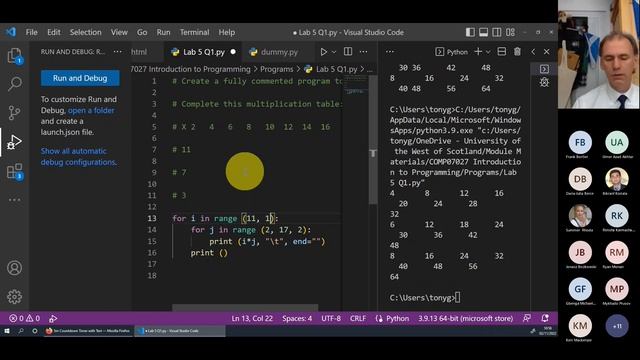Click Spaces: 4 indentation setting
This screenshot has height=360, width=640.
click(297, 318)
